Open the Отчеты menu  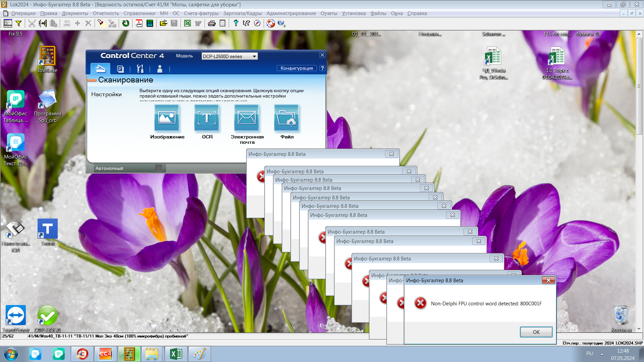click(329, 13)
